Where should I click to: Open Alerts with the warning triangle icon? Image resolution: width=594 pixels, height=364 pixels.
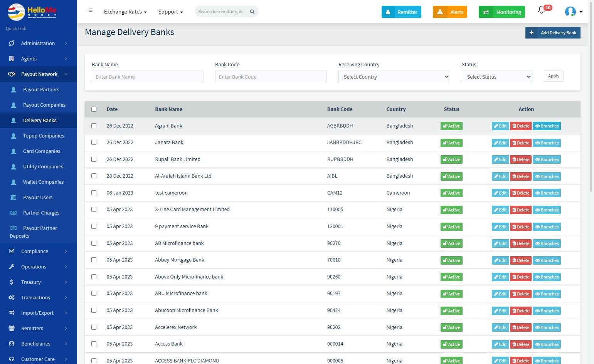coord(440,12)
